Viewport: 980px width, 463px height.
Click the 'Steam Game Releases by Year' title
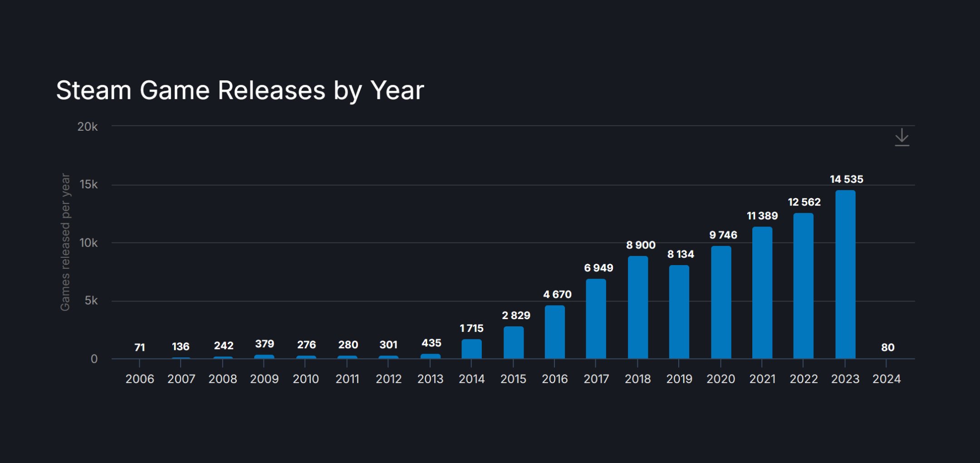(240, 90)
